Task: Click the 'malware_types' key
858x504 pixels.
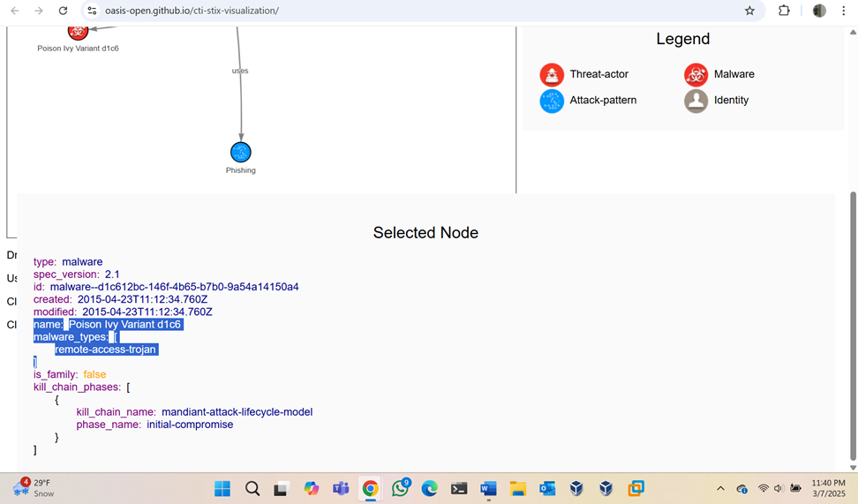Action: click(71, 337)
